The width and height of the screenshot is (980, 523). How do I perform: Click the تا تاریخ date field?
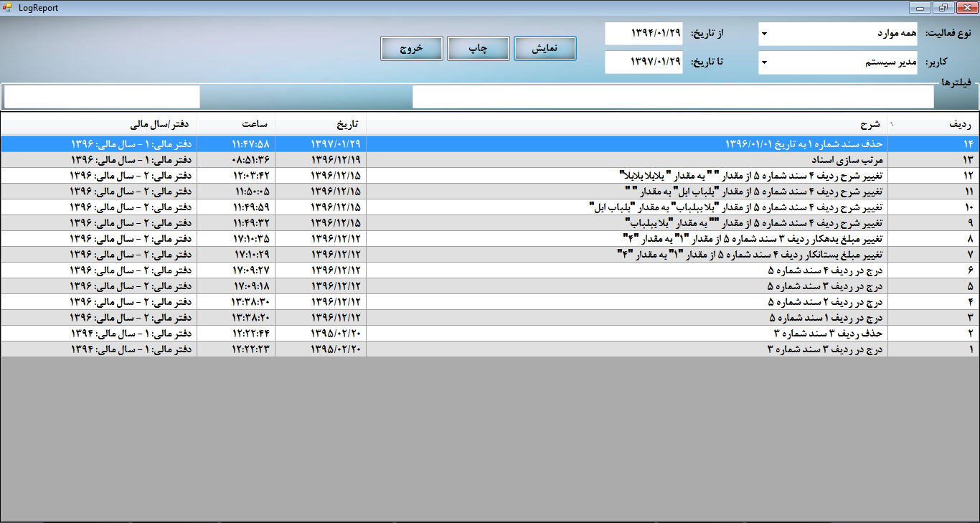tap(643, 62)
